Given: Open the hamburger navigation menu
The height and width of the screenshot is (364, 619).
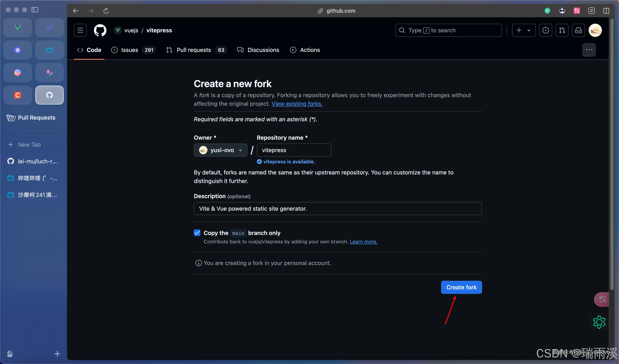Looking at the screenshot, I should click(x=80, y=30).
